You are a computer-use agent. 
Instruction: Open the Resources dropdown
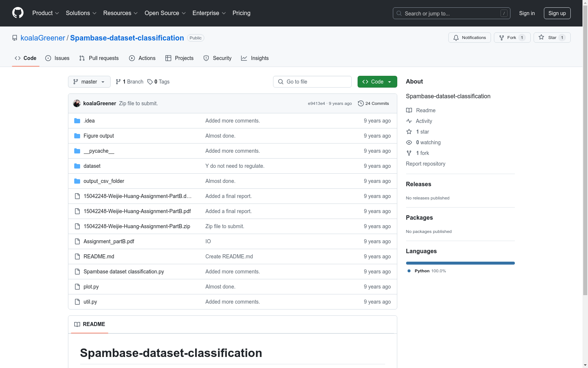tap(121, 13)
